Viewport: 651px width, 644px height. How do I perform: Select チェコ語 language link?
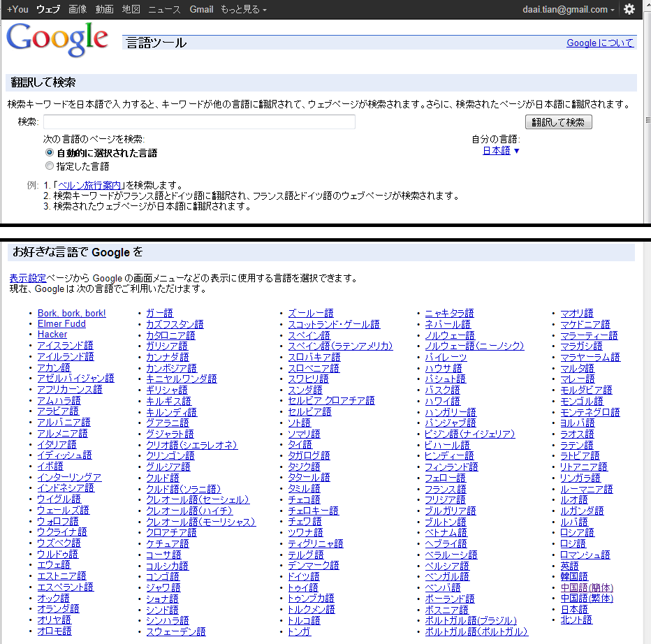305,499
